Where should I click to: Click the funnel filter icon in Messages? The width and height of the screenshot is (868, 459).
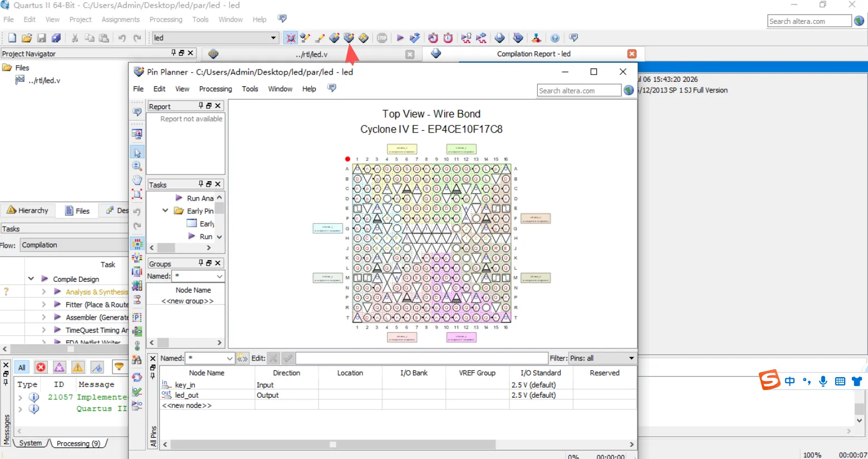119,367
